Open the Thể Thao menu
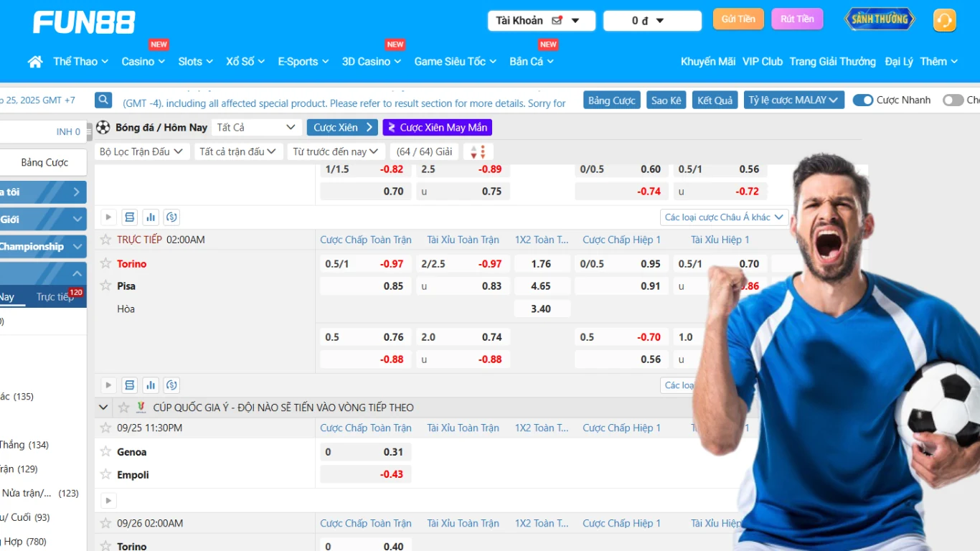 click(x=80, y=62)
